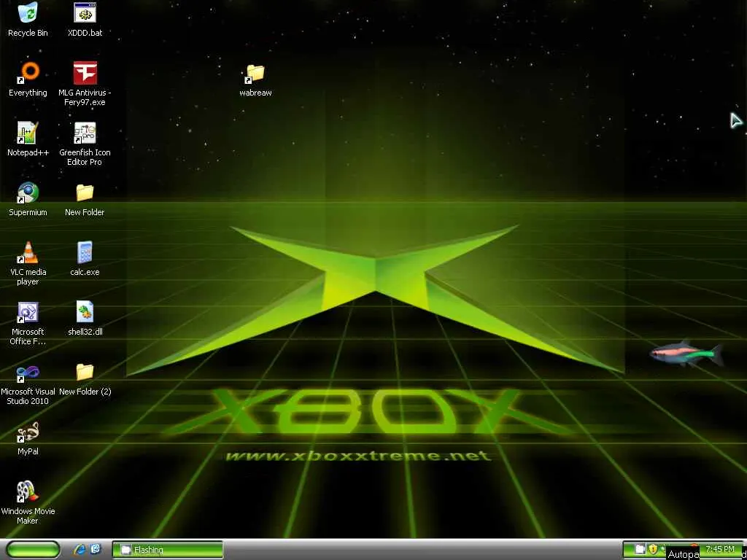The height and width of the screenshot is (560, 747).
Task: Click the 7:45 PM system clock
Action: pos(720,549)
